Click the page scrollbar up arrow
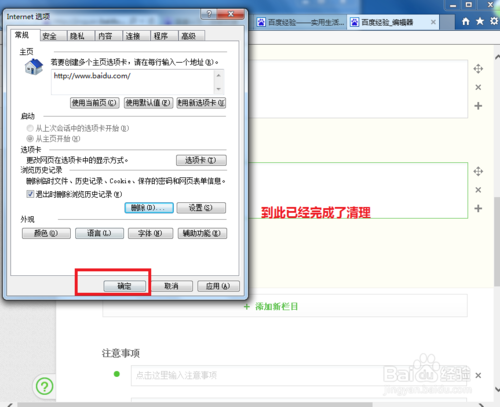 click(x=497, y=57)
